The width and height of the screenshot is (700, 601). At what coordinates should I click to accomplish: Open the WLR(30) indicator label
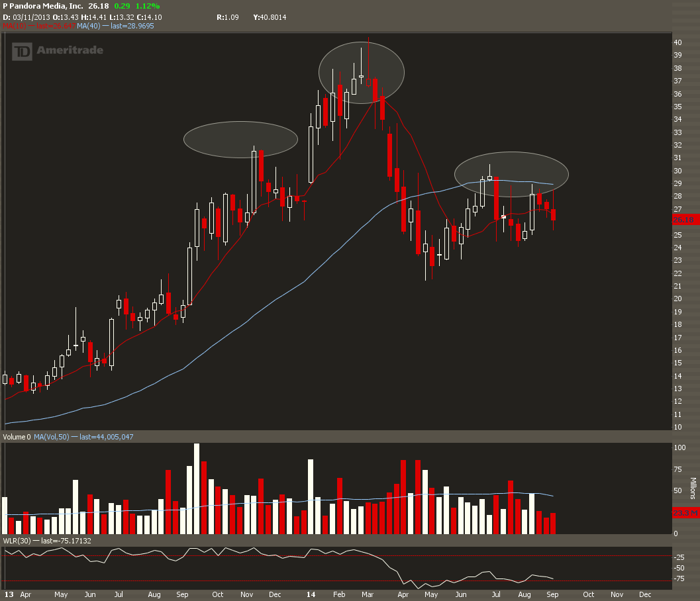[x=47, y=541]
